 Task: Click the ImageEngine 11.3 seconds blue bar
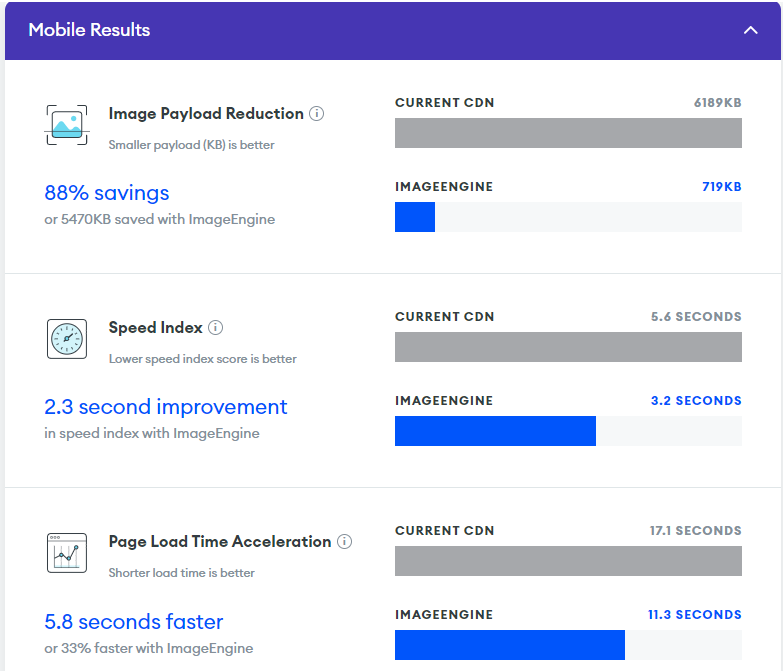[510, 645]
